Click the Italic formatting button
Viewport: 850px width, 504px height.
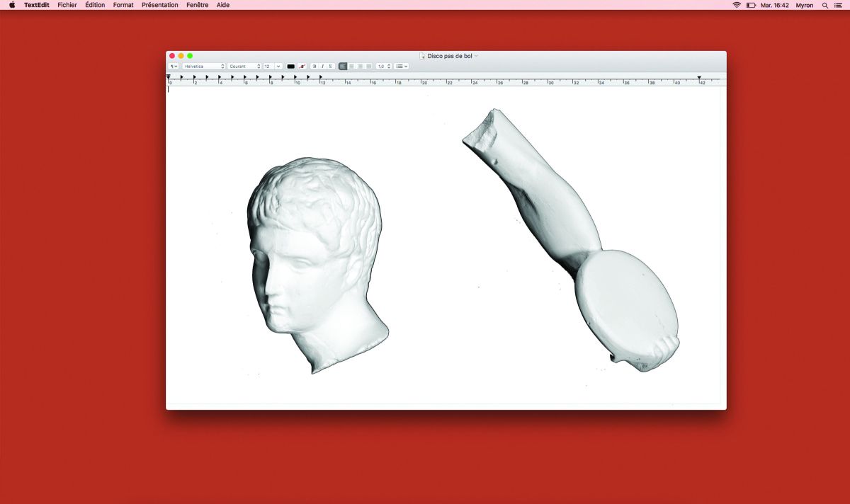pyautogui.click(x=322, y=66)
